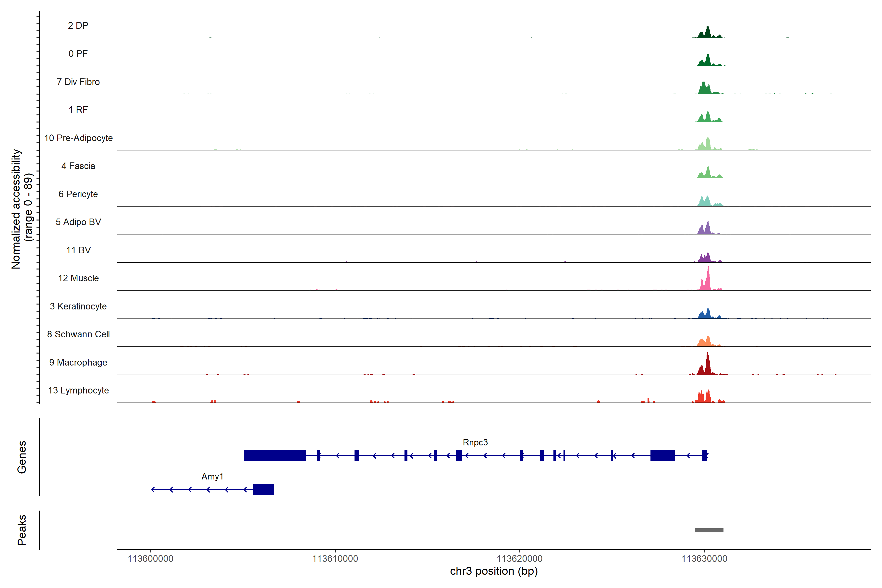Image resolution: width=882 pixels, height=588 pixels.
Task: Click the chr3 position (bp) axis title
Action: tap(493, 571)
